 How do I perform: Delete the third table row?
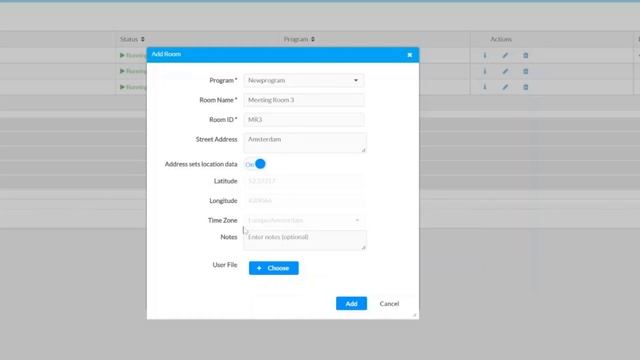point(526,87)
